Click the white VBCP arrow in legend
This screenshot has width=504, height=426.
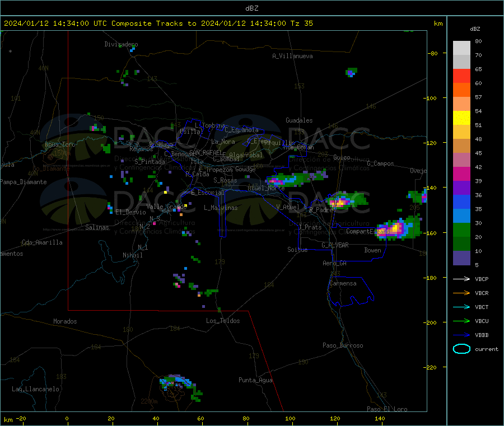click(x=461, y=279)
